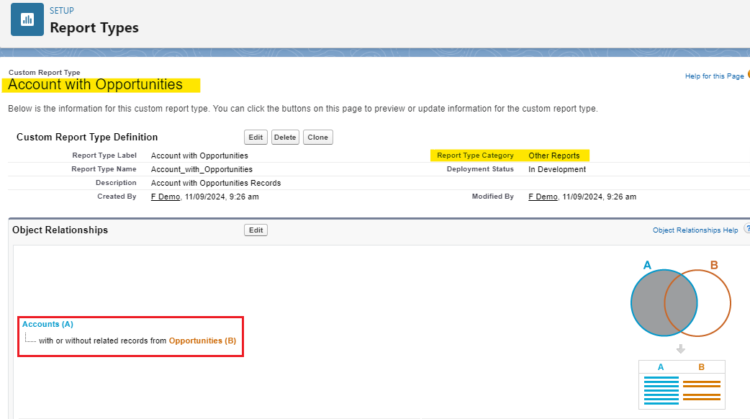Select the Accounts (A) primary object
Screen dimensions: 750x419
(x=47, y=324)
